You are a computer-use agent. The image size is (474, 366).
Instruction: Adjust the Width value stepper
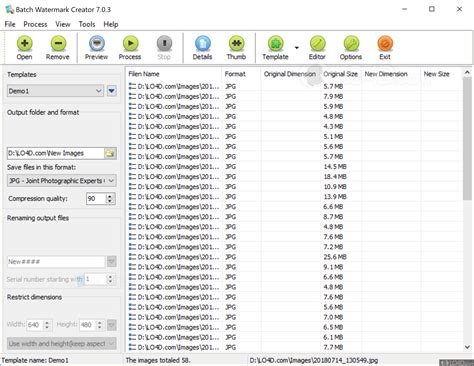(47, 325)
